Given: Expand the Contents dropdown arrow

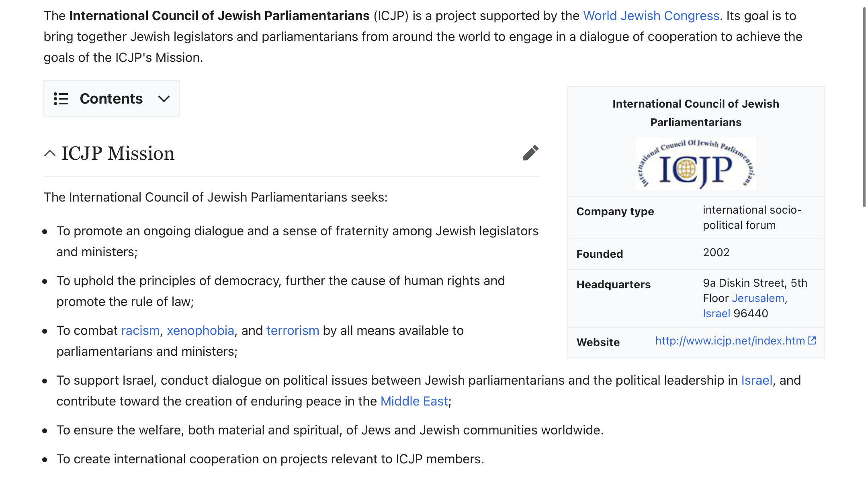Looking at the screenshot, I should [x=164, y=99].
